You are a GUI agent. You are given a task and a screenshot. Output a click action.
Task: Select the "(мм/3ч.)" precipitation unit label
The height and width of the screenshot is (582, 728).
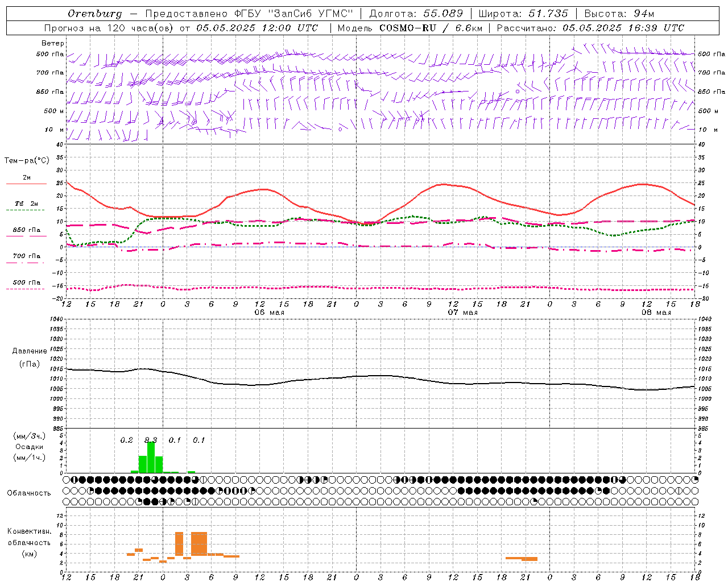pyautogui.click(x=29, y=436)
